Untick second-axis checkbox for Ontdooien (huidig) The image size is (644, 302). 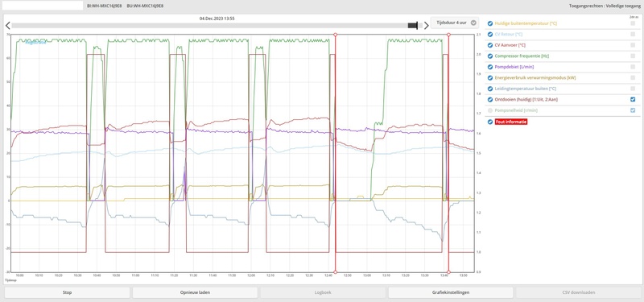(633, 99)
